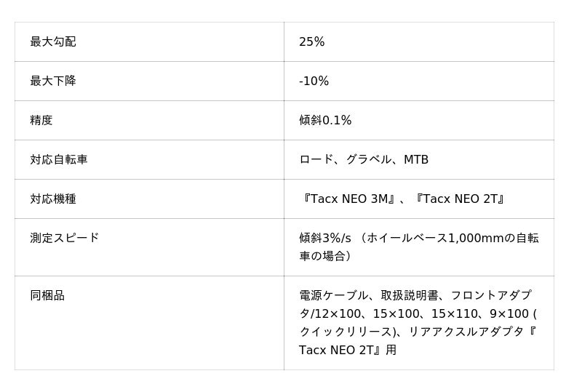The height and width of the screenshot is (392, 582).
Task: Select the -10% value cell
Action: (x=314, y=81)
